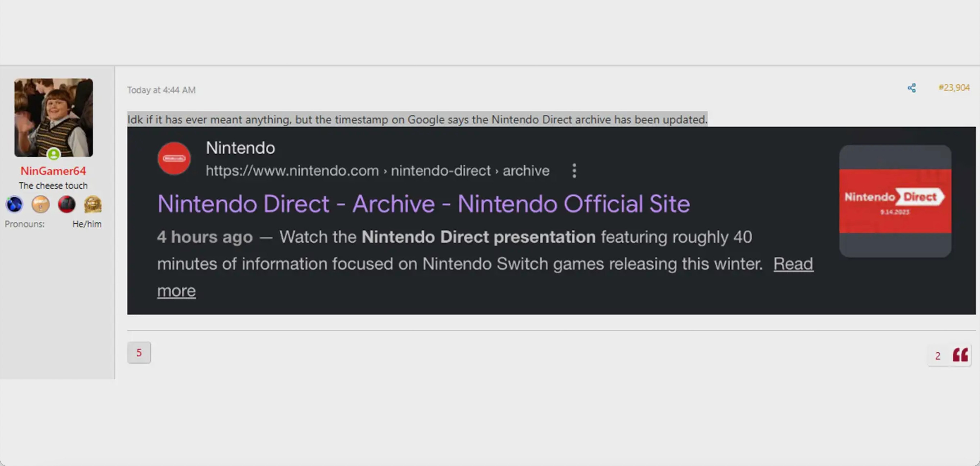The width and height of the screenshot is (980, 466).
Task: Click the 'The cheese touch' user title
Action: [53, 186]
